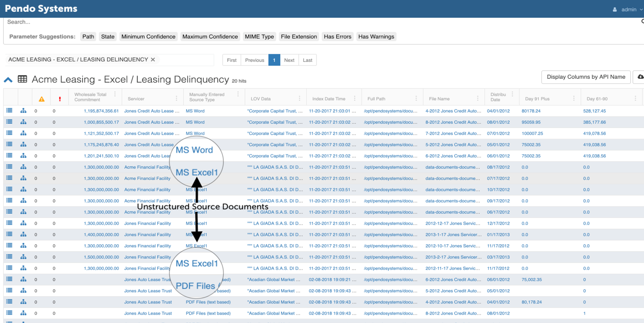
Task: Open Index Date Time column menu
Action: click(355, 98)
